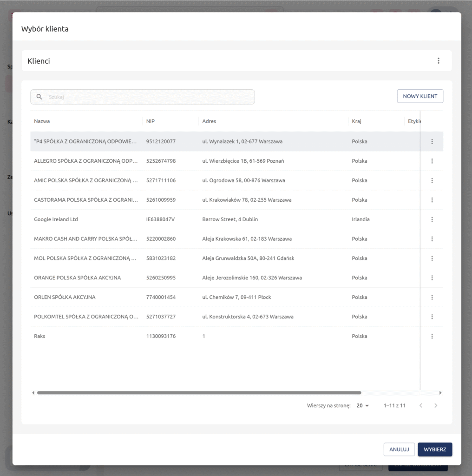Click the Szukaj search field
The height and width of the screenshot is (476, 472).
pyautogui.click(x=149, y=97)
